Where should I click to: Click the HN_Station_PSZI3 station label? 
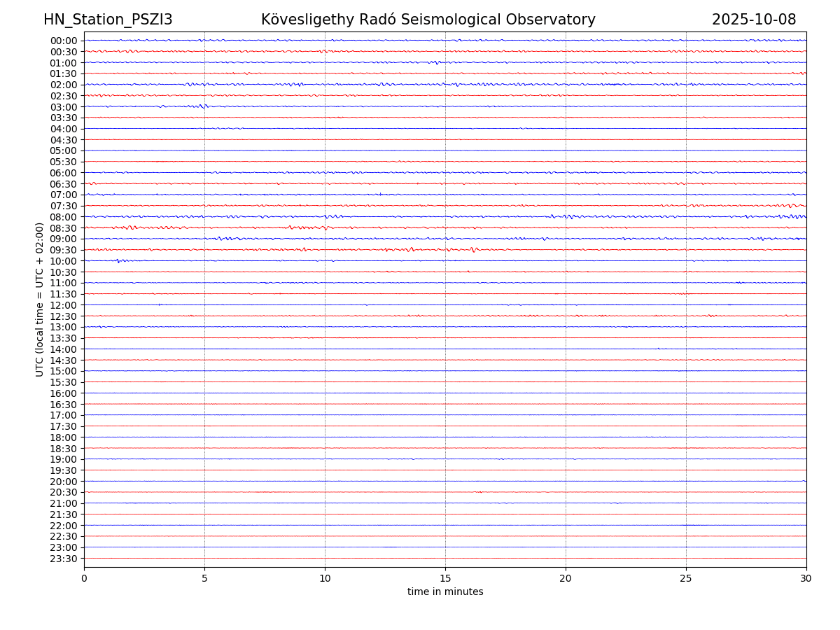108,20
